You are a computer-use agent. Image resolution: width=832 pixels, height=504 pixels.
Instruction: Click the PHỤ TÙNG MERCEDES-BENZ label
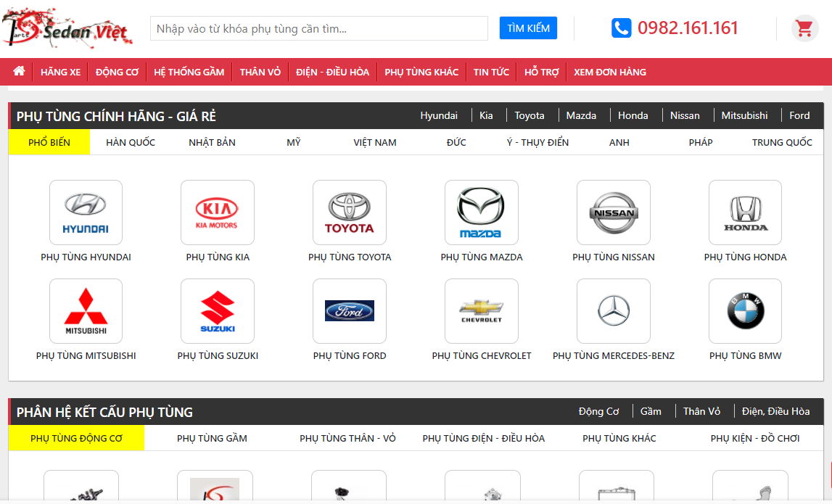[614, 356]
